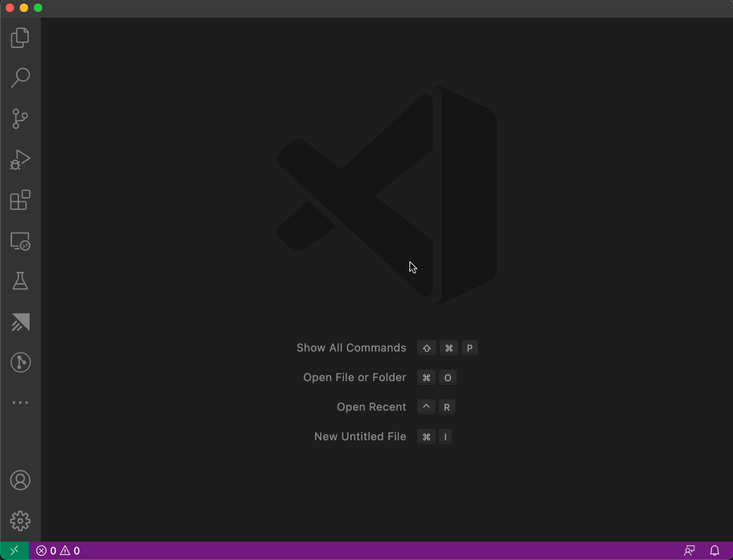Viewport: 733px width, 560px height.
Task: Open the circled git graph view
Action: click(x=20, y=363)
